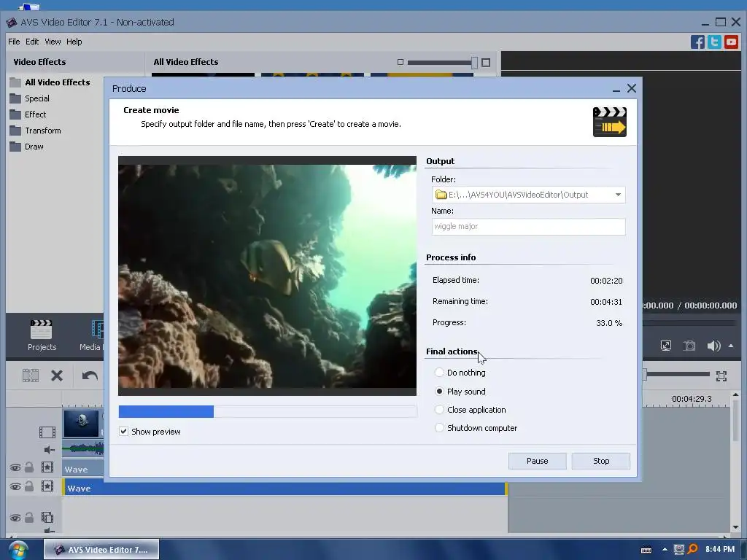The width and height of the screenshot is (747, 560).
Task: Click the main video track film icon
Action: [x=47, y=432]
